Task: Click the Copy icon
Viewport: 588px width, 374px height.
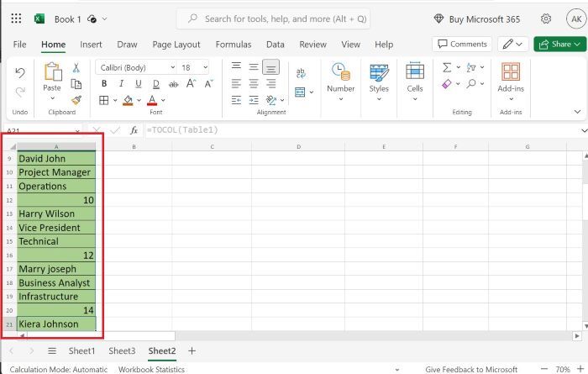Action: click(x=76, y=84)
